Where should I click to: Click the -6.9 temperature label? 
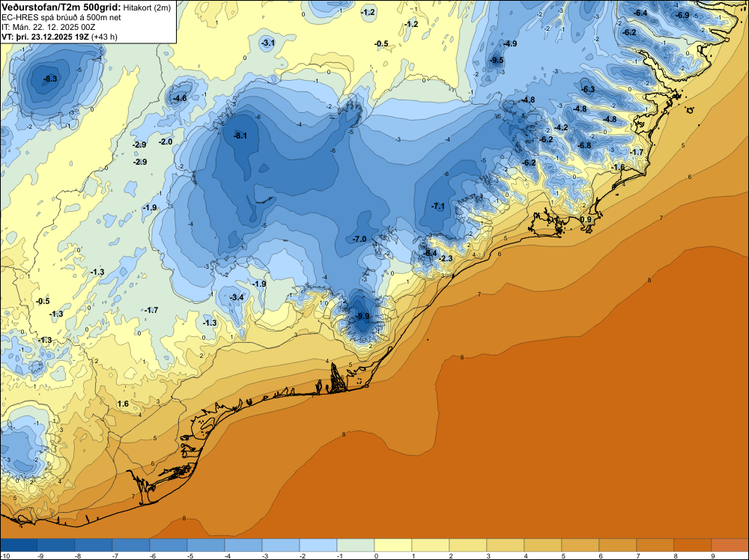coord(682,15)
